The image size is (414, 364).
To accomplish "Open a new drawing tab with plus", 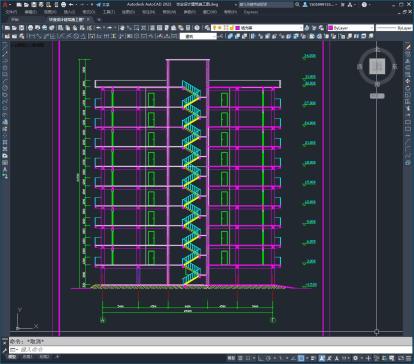I will tap(99, 20).
